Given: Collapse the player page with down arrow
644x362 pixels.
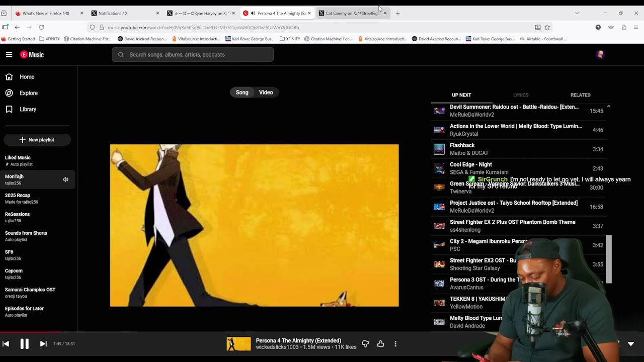Looking at the screenshot, I should [x=631, y=344].
